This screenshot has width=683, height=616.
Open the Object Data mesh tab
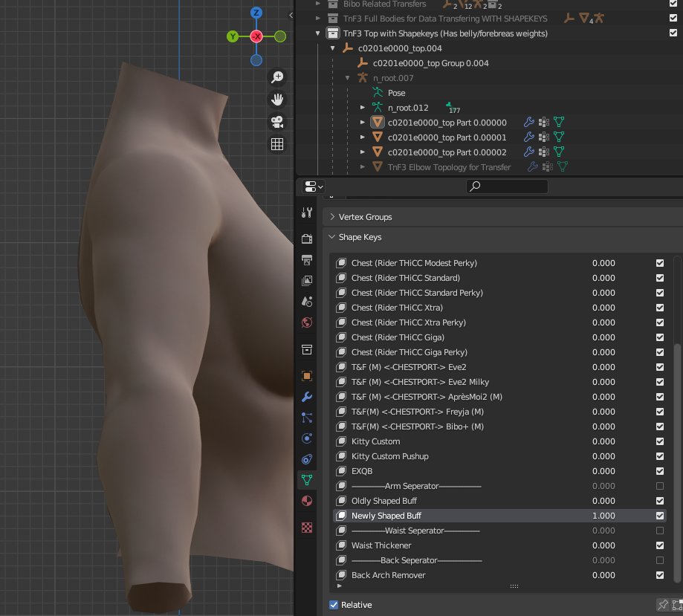click(307, 480)
